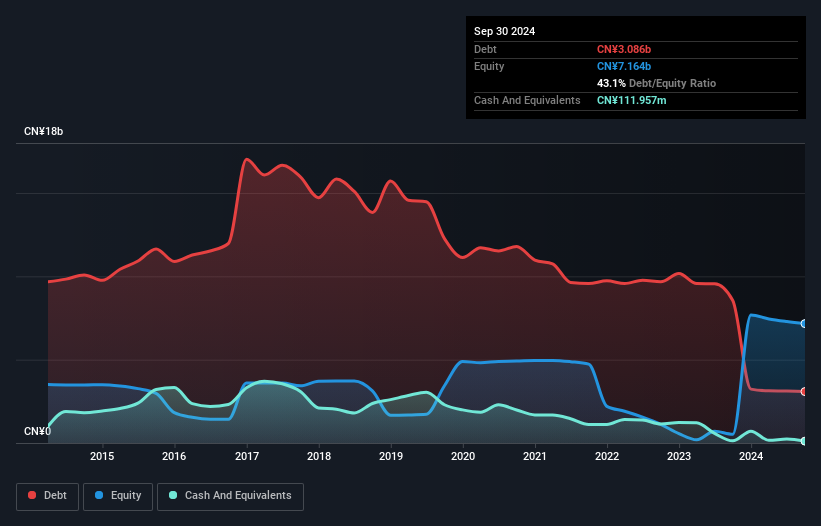This screenshot has width=821, height=526.
Task: Click the 2018 x-axis label
Action: pos(319,456)
